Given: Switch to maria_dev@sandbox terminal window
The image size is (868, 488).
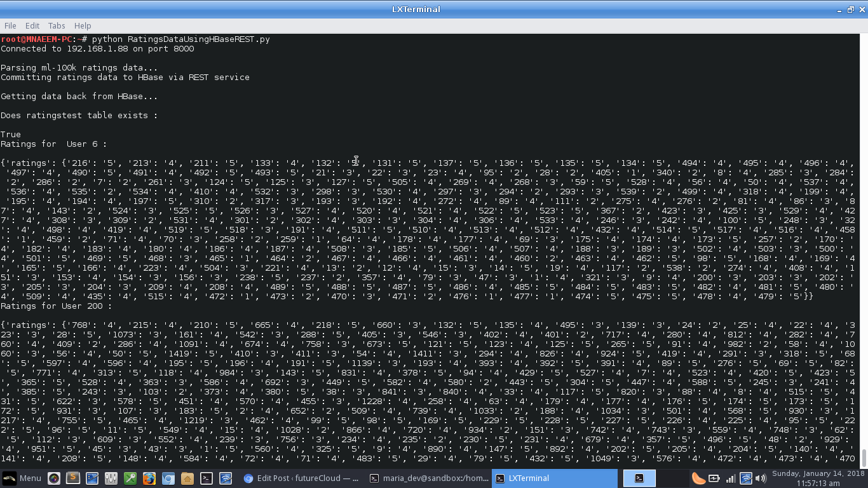Looking at the screenshot, I should (x=428, y=478).
